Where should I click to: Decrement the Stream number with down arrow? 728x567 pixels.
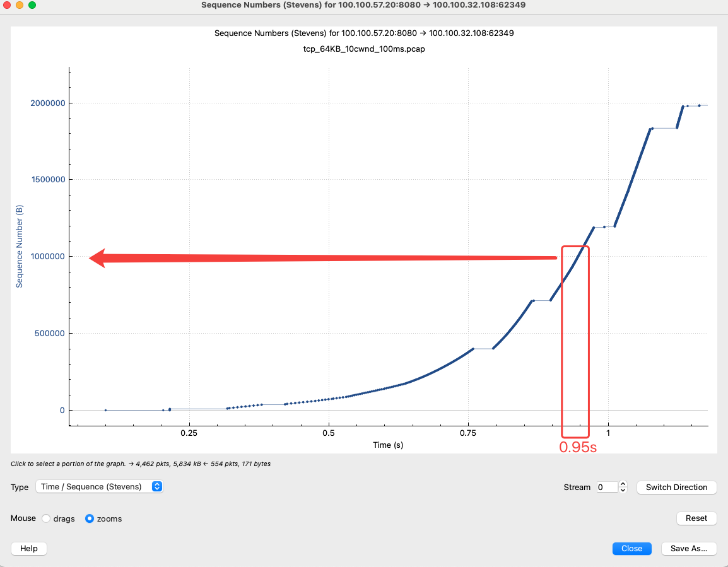(x=623, y=490)
